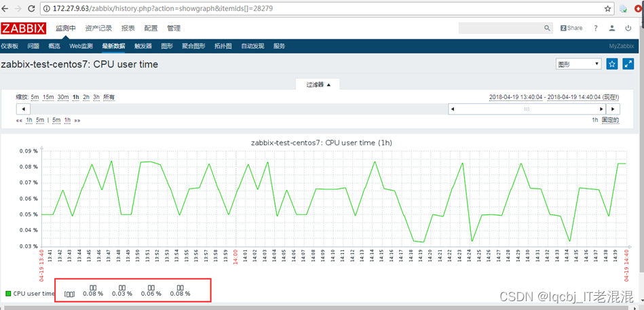The image size is (644, 310).
Task: Click the browser address bar URL
Action: click(x=163, y=8)
